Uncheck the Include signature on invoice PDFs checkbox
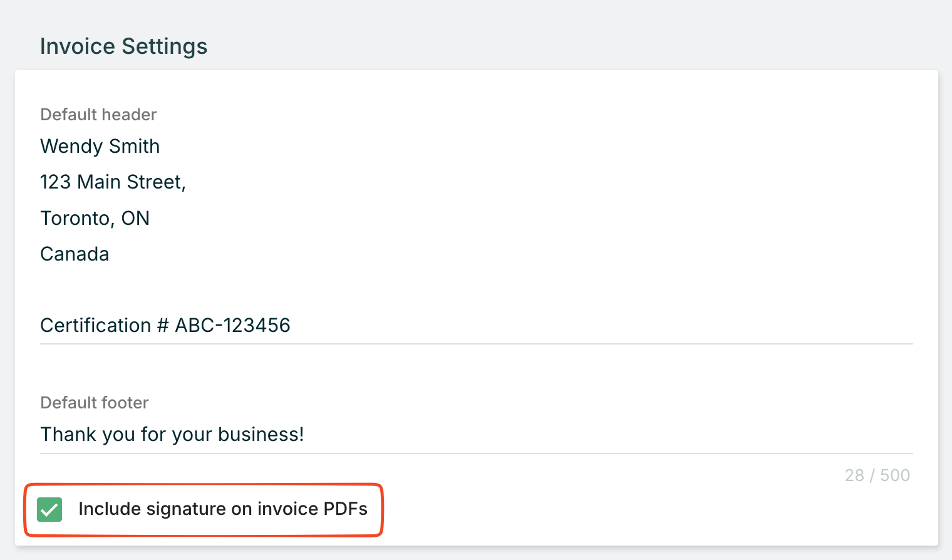The width and height of the screenshot is (952, 560). [49, 509]
